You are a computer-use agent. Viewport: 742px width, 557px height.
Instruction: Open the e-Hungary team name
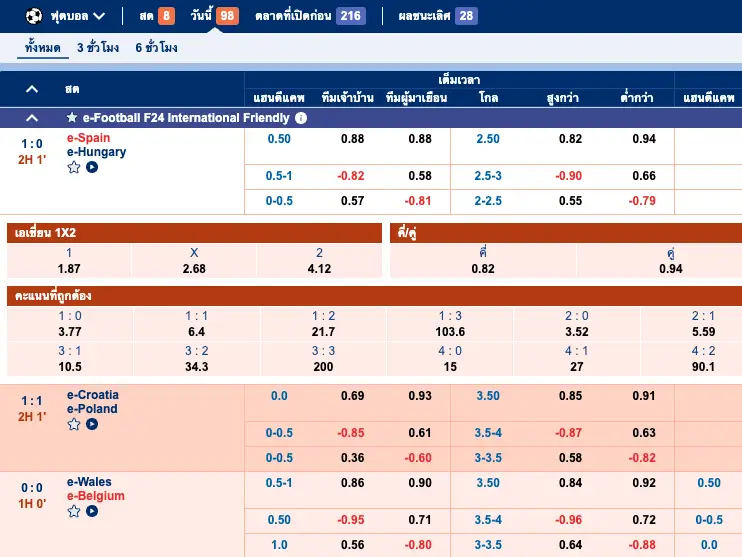97,152
